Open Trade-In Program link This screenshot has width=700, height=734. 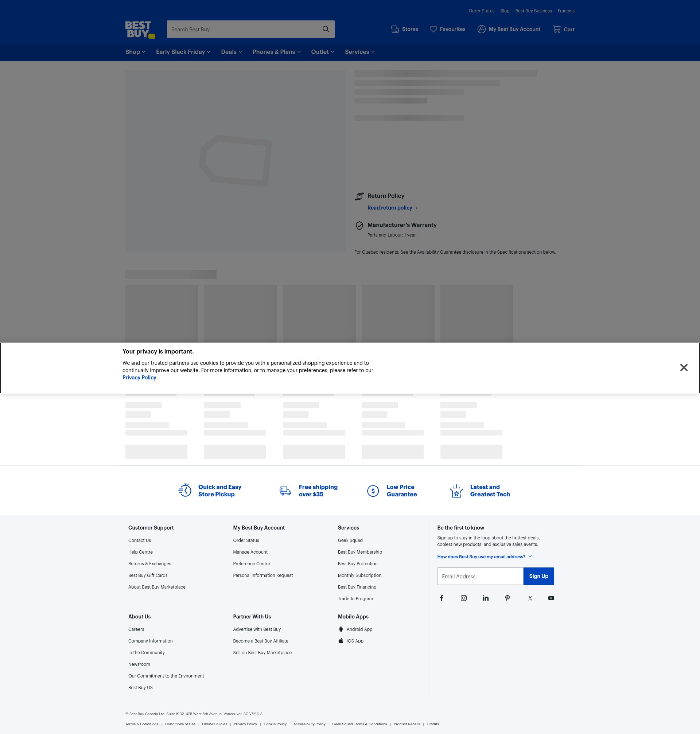pos(355,599)
